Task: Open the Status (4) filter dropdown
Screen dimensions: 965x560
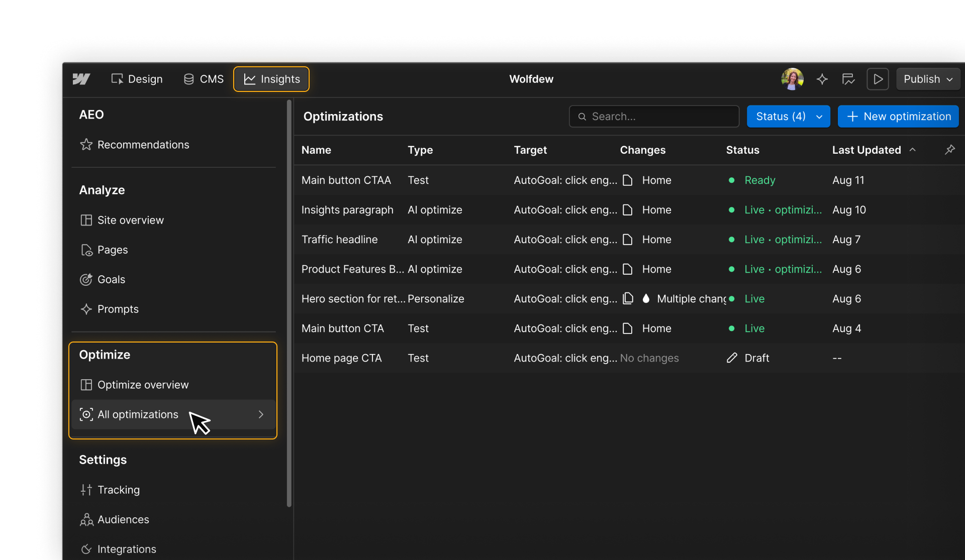Action: 788,117
